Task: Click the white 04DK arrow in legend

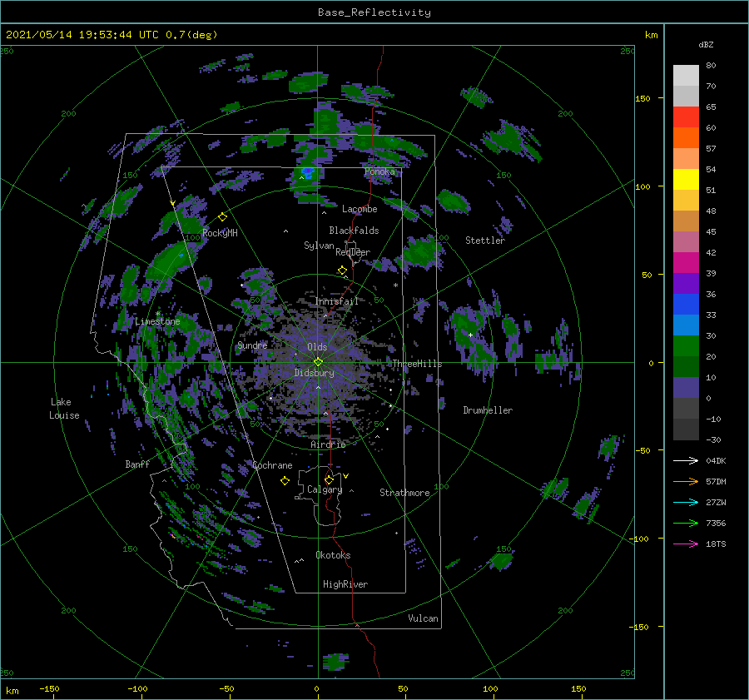Action: [x=686, y=460]
